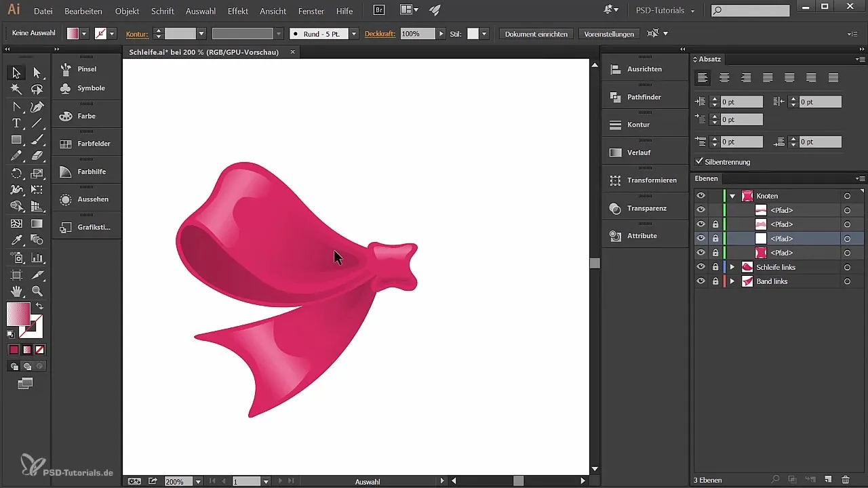The image size is (868, 488).
Task: Select the Direct Selection (white arrow) tool
Action: tap(37, 73)
